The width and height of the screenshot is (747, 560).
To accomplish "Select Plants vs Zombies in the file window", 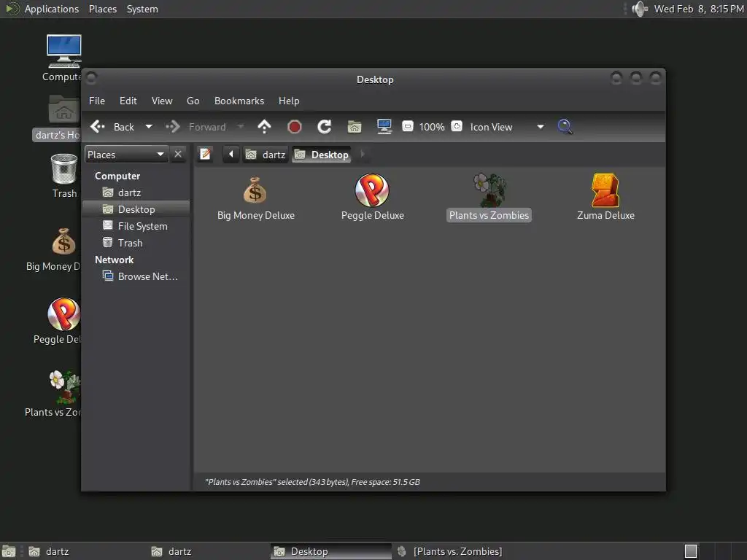I will pos(489,197).
